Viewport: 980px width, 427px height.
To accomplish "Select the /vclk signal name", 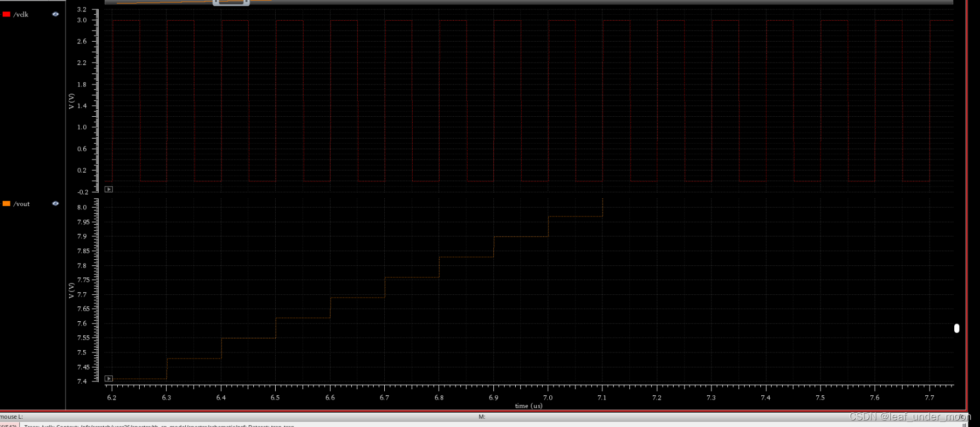I will 21,14.
